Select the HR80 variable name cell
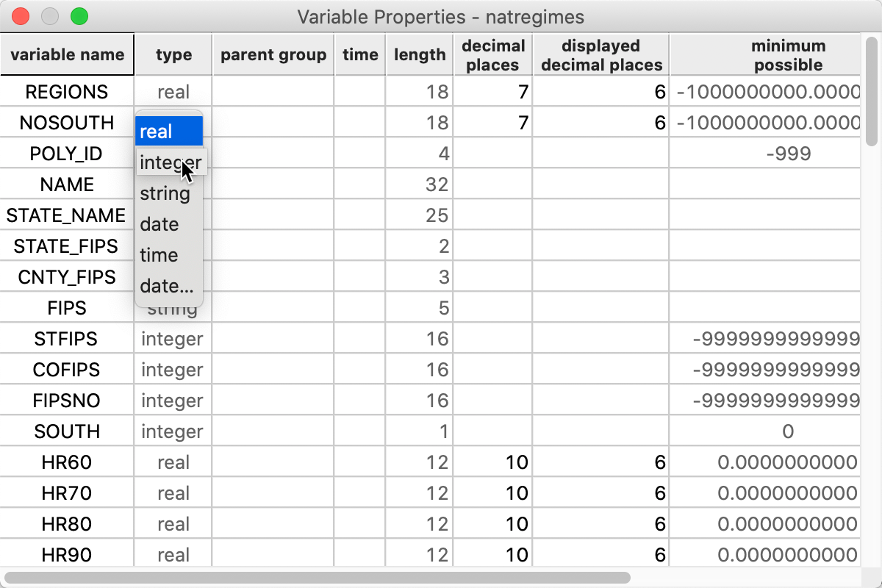This screenshot has width=882, height=588. tap(67, 524)
